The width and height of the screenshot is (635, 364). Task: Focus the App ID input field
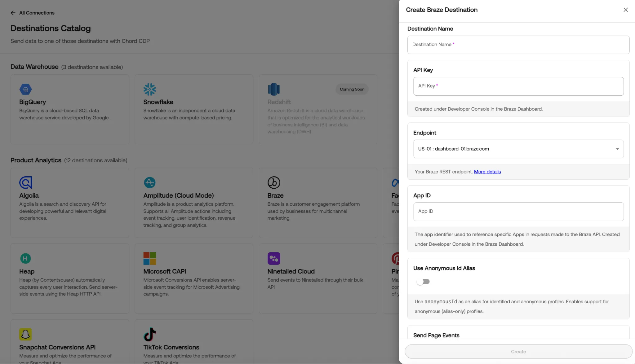click(518, 212)
